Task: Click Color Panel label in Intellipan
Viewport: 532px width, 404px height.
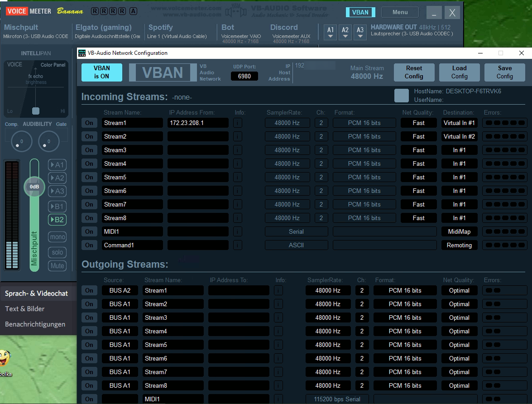Action: [53, 65]
